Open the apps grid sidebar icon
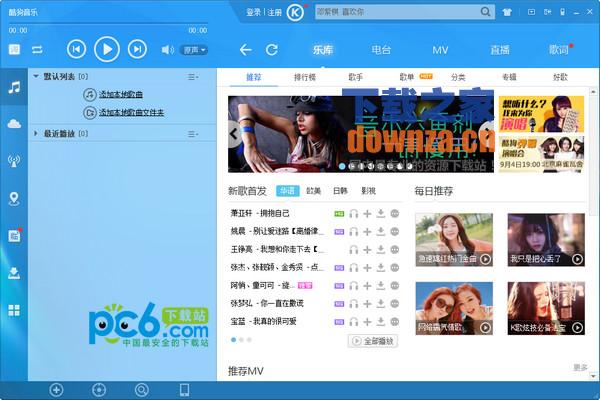 pos(14,310)
